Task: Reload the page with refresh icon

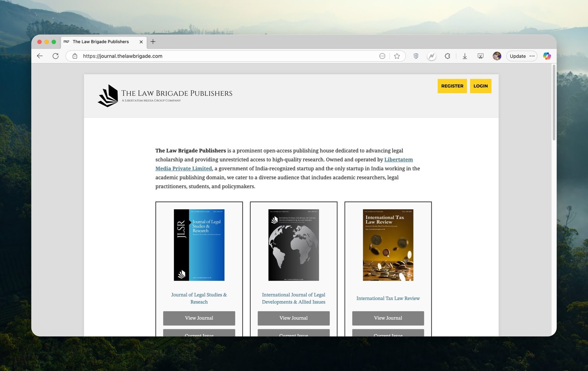Action: pyautogui.click(x=55, y=56)
